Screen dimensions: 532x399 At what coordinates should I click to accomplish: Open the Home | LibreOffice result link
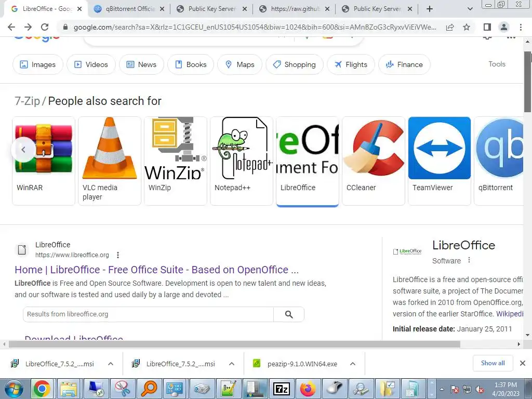[156, 270]
